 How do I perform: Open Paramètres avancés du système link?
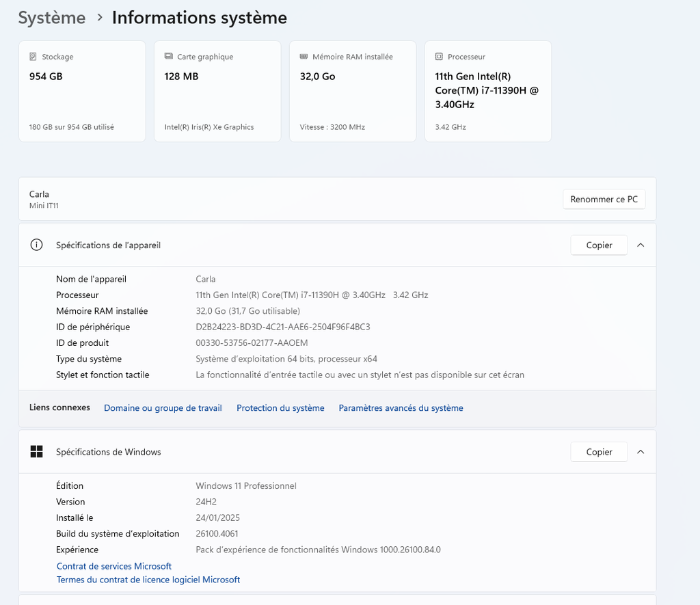[x=401, y=407]
